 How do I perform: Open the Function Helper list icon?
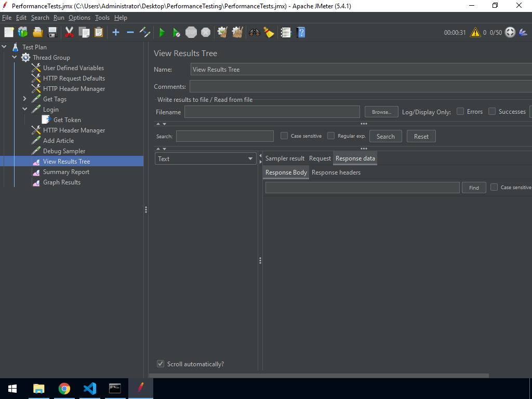(x=286, y=32)
